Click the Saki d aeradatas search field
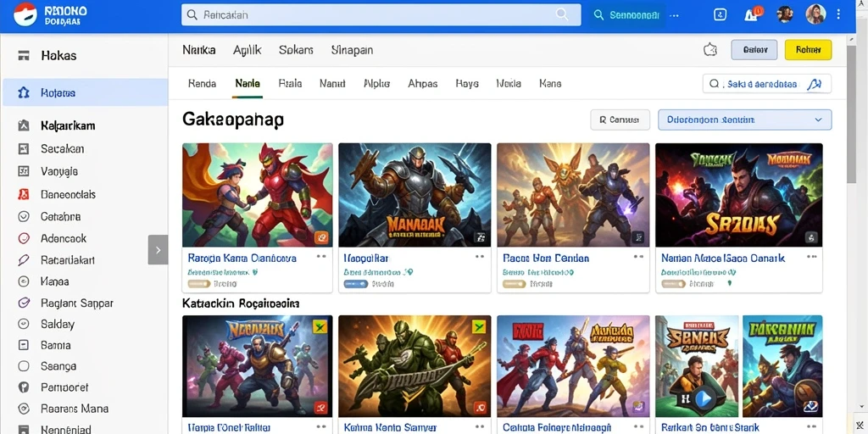The image size is (868, 434). pyautogui.click(x=766, y=84)
